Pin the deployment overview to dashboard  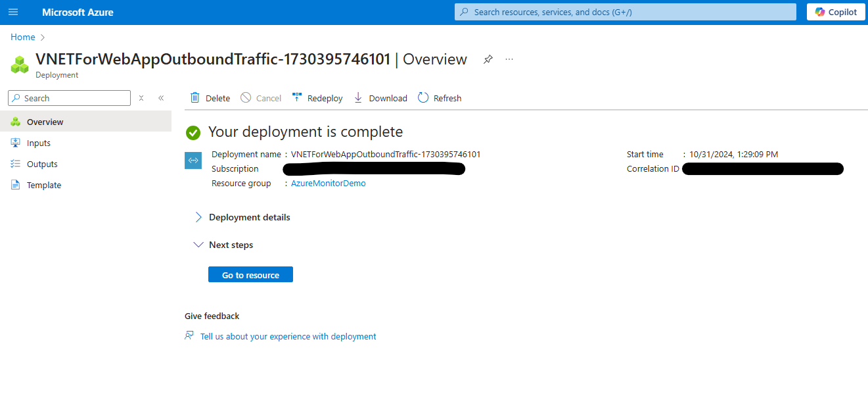[x=488, y=59]
